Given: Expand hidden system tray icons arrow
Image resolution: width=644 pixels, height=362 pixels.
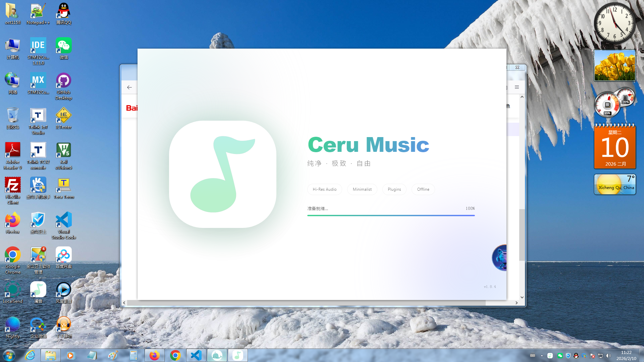Looking at the screenshot, I should (x=542, y=356).
